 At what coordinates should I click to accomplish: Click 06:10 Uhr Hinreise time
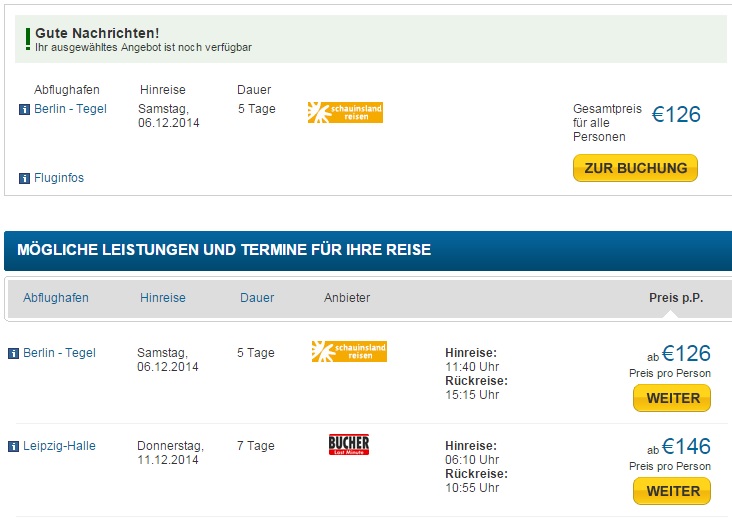pos(472,460)
